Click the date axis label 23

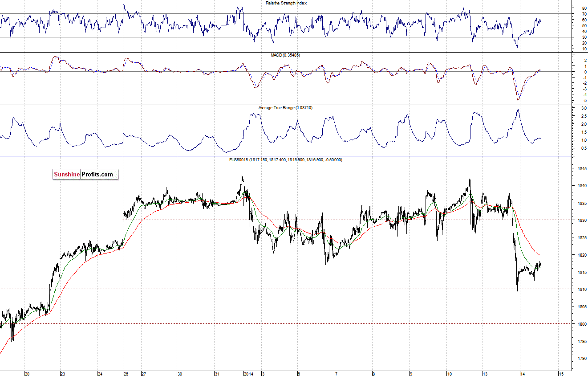click(63, 374)
